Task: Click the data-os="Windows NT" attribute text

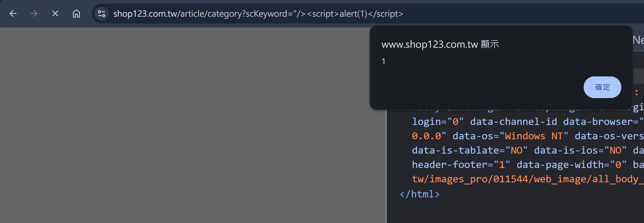Action: [x=511, y=136]
